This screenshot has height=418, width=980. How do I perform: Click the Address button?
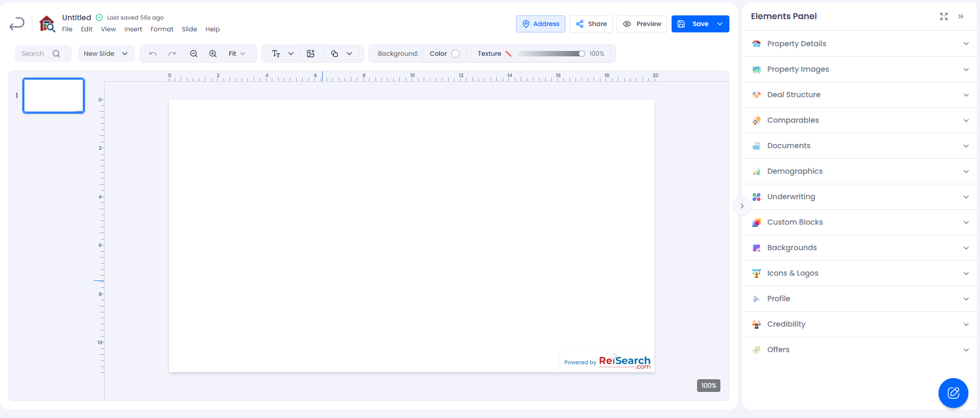540,24
